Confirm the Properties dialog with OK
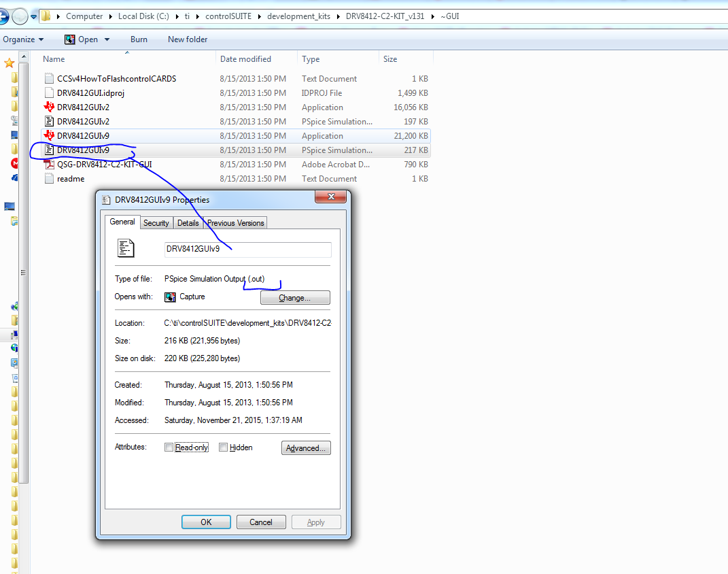The height and width of the screenshot is (574, 728). [206, 522]
